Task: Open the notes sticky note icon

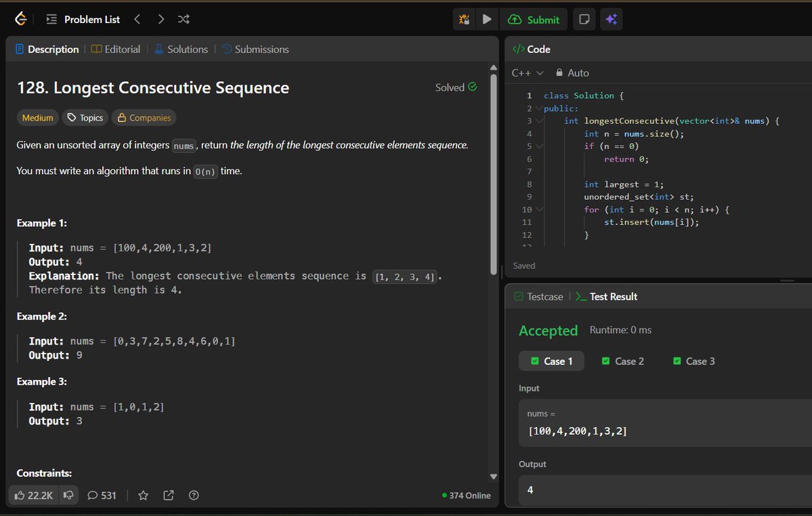Action: coord(584,19)
